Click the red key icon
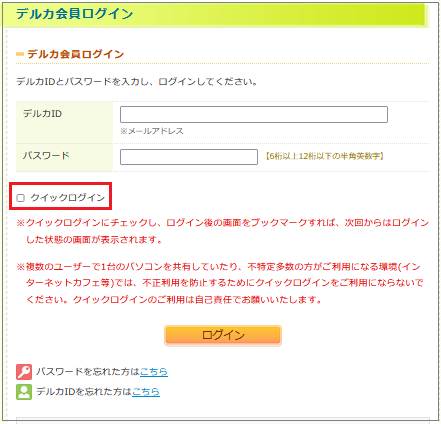This screenshot has height=424, width=441. (x=24, y=372)
